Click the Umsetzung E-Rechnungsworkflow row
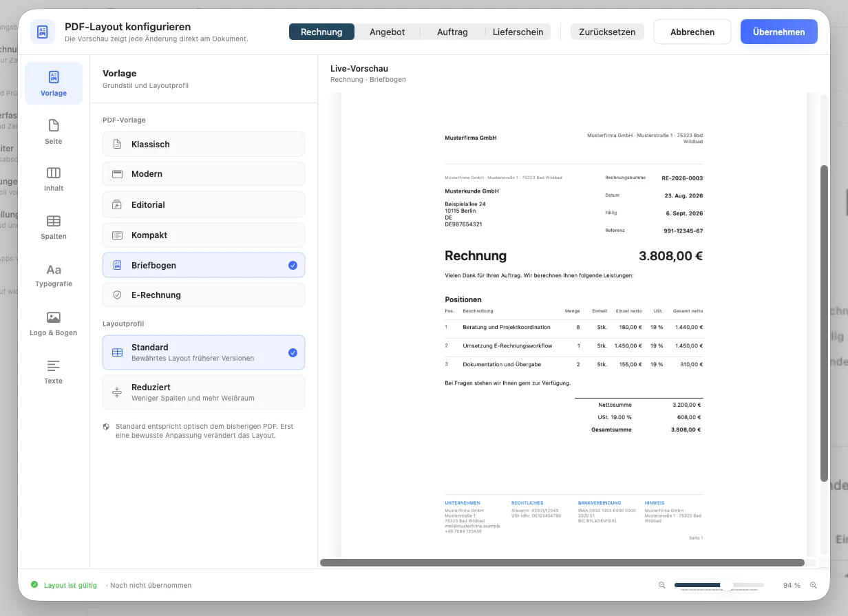This screenshot has width=848, height=616. tap(574, 346)
